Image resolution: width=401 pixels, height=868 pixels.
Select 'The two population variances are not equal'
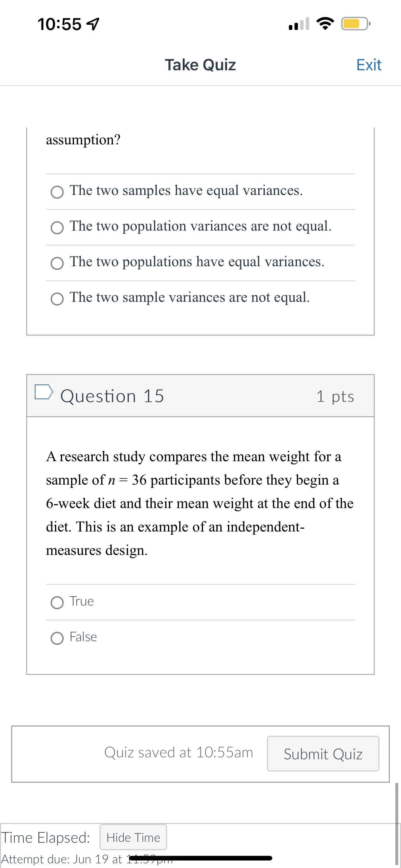(x=57, y=228)
